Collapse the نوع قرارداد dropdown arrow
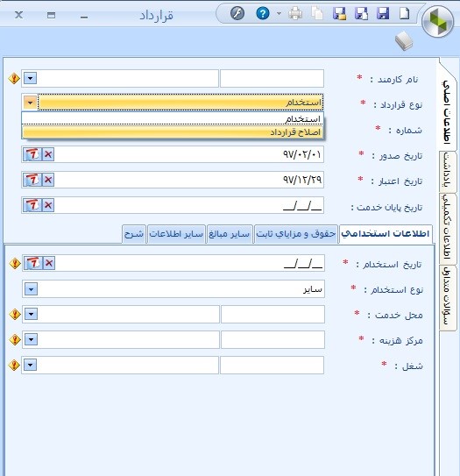The height and width of the screenshot is (476, 460). pyautogui.click(x=30, y=103)
